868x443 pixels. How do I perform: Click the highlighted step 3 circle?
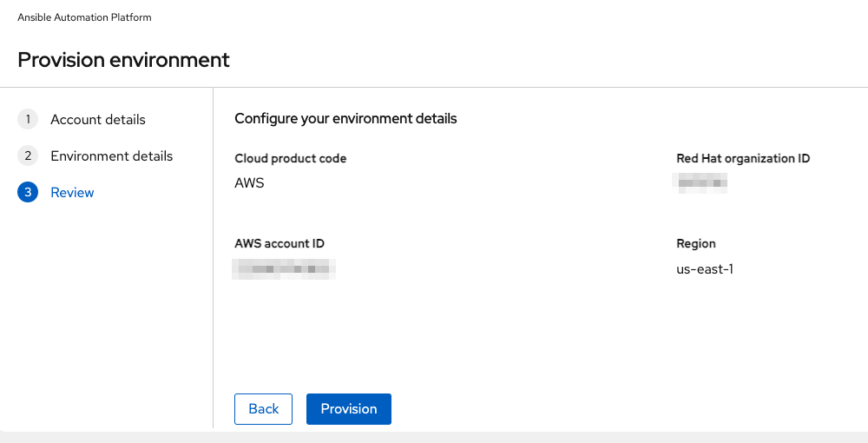28,192
